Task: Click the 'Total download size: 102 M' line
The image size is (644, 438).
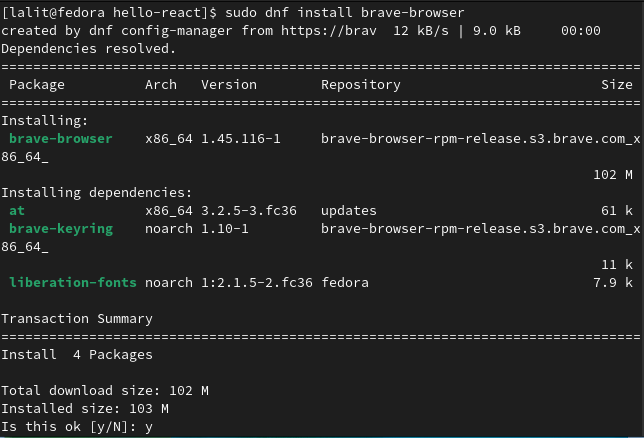Action: pos(105,391)
